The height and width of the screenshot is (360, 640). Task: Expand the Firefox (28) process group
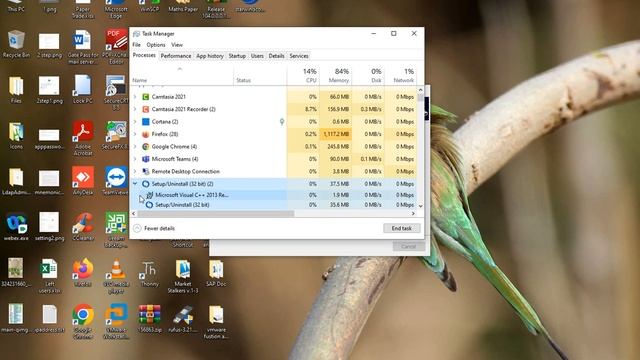(135, 134)
